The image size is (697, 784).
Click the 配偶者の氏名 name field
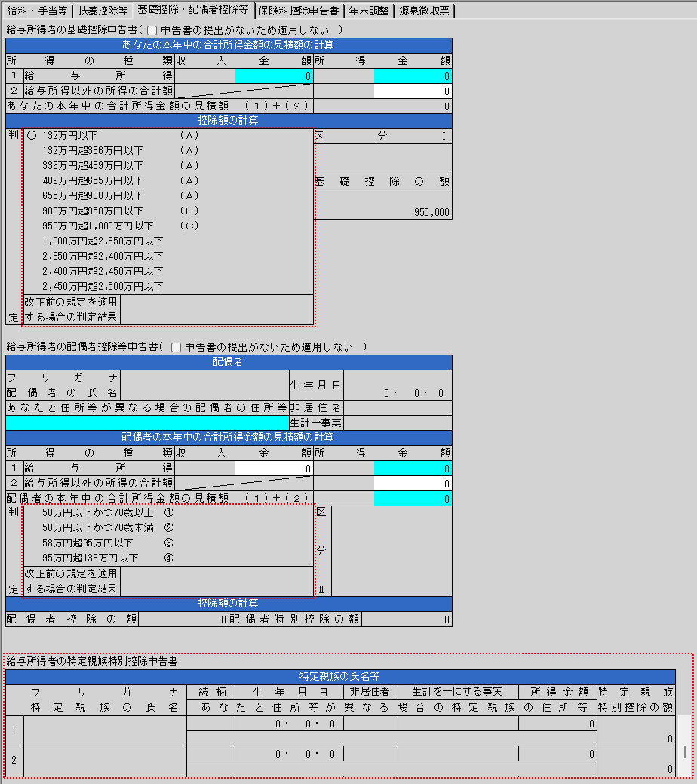coord(204,385)
